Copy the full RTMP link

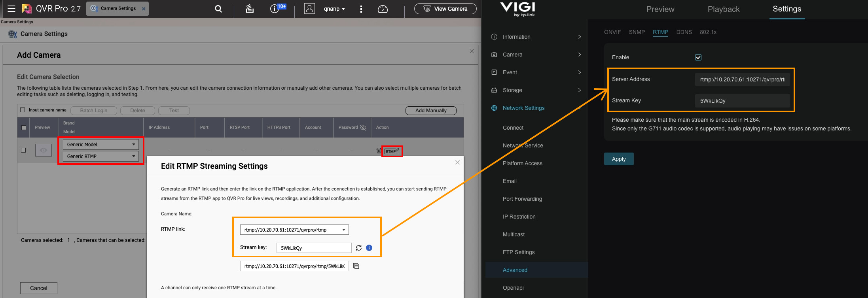click(x=356, y=266)
